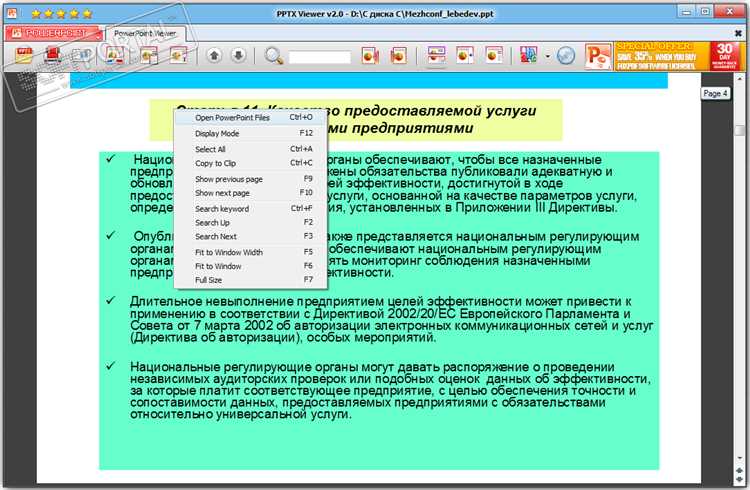This screenshot has height=490, width=750.
Task: Click Show next page menu item
Action: [x=221, y=192]
